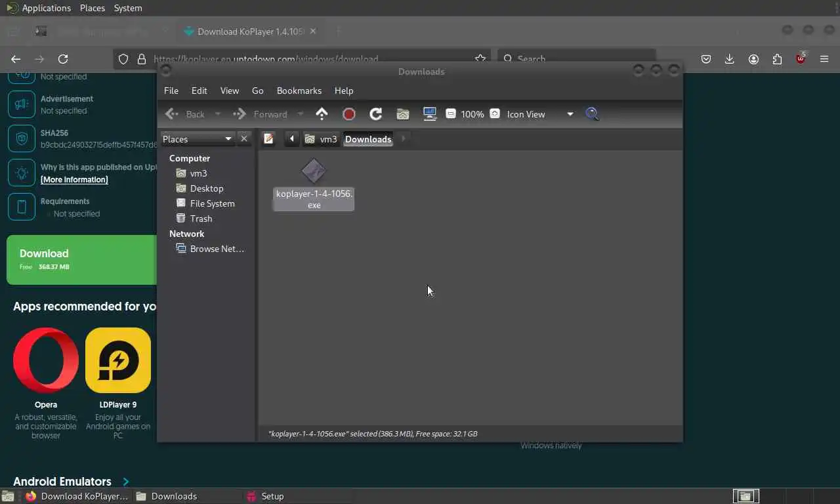Switch to Download KoPlayer Firefox taskbar item

pos(77,496)
